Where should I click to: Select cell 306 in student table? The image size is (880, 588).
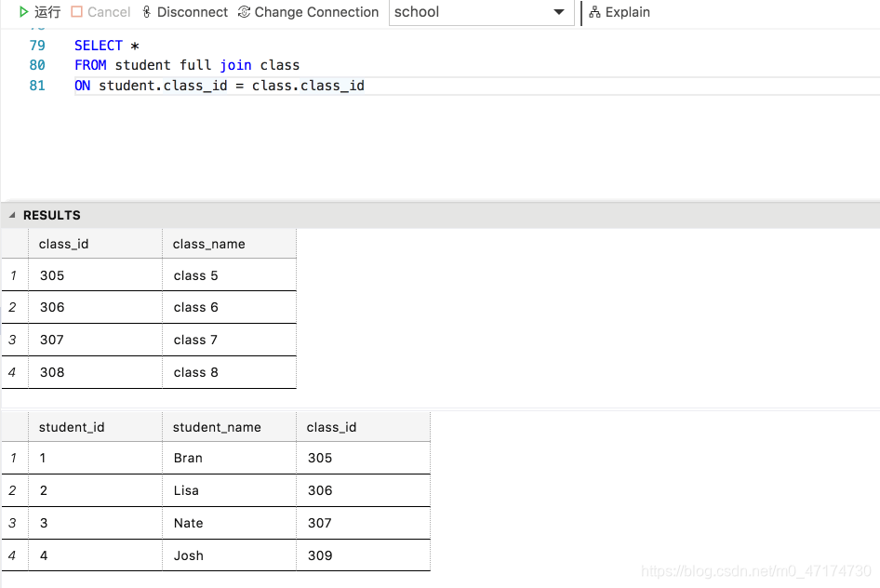point(363,490)
